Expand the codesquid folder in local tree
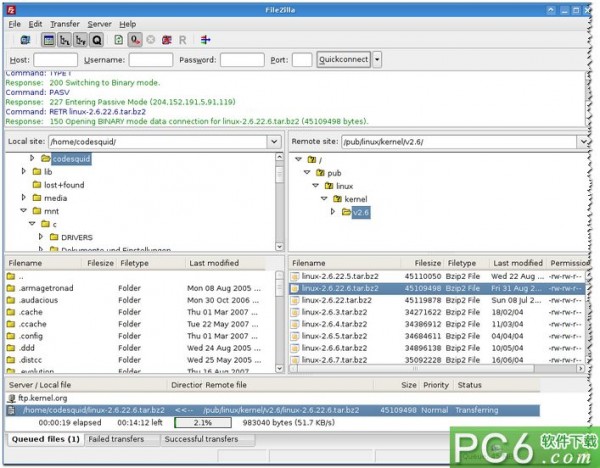 coord(32,158)
